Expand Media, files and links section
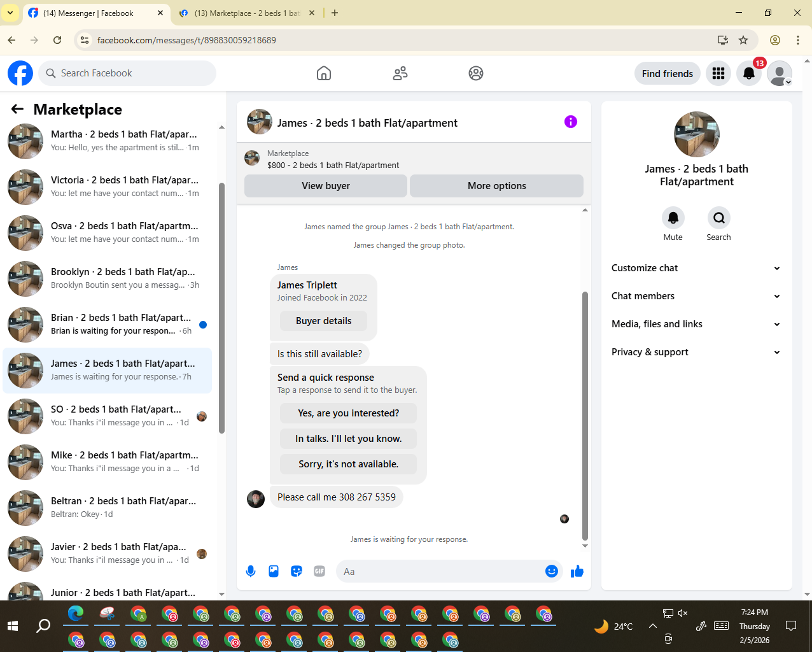812x652 pixels. 697,324
